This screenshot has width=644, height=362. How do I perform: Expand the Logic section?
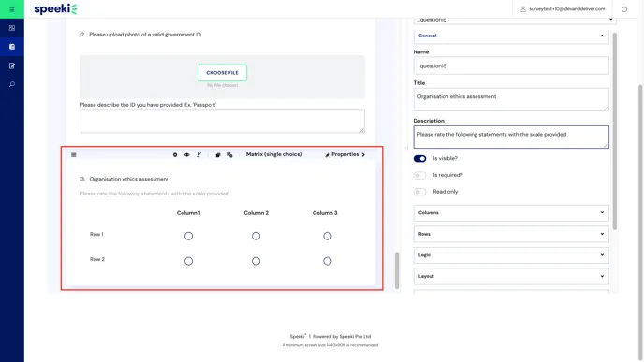(511, 255)
